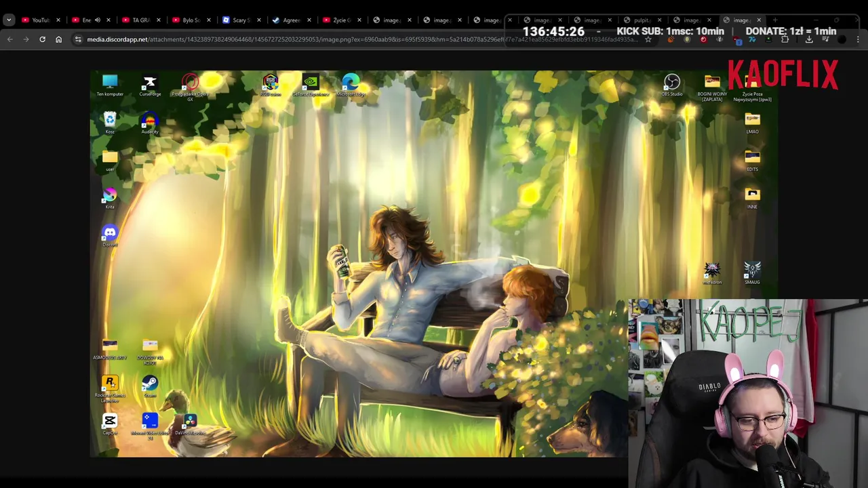Switch to the TA GRA tab
The height and width of the screenshot is (488, 868).
tap(140, 20)
